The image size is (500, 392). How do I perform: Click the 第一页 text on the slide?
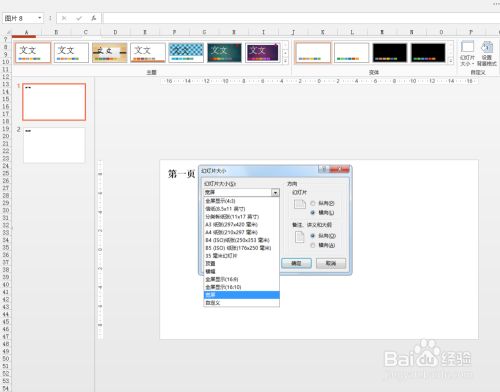(181, 174)
